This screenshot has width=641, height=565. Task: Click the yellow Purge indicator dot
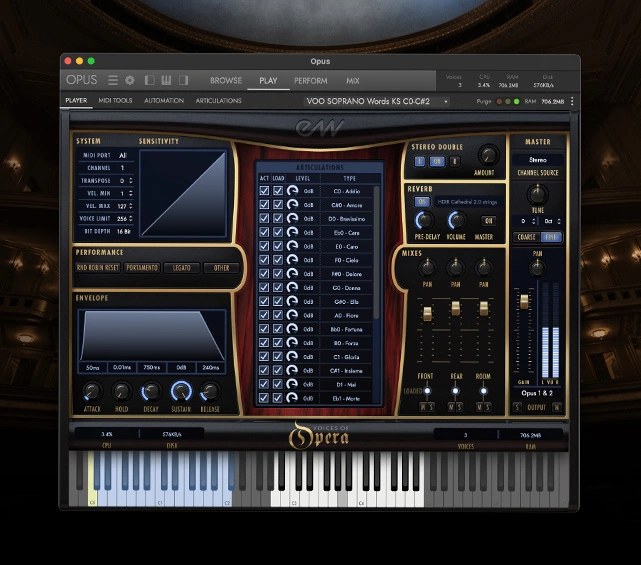pyautogui.click(x=508, y=101)
